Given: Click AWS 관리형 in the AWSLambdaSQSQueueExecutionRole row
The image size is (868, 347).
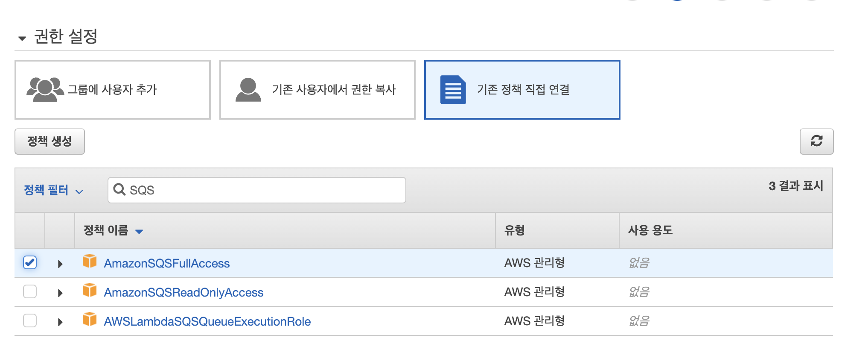Looking at the screenshot, I should 535,321.
